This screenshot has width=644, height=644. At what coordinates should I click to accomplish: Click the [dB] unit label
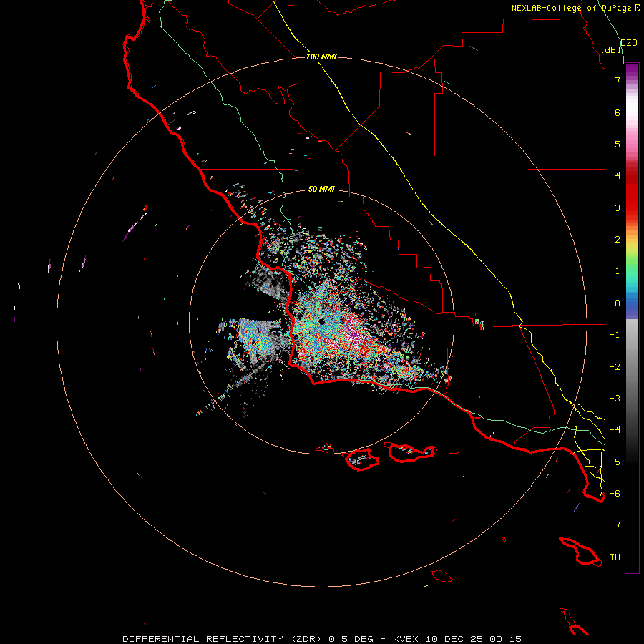(611, 49)
